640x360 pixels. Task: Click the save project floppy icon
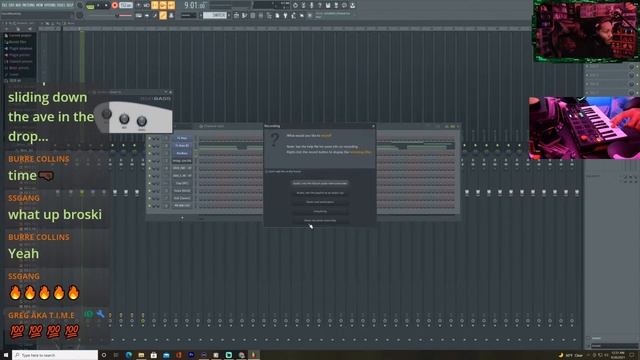pos(328,5)
